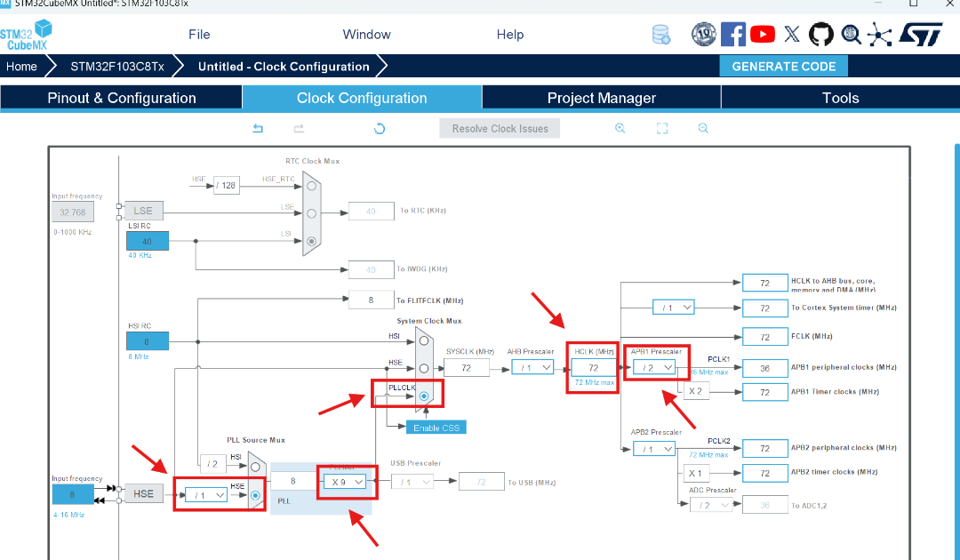This screenshot has height=560, width=960.
Task: Click the ST company logo
Action: (x=921, y=35)
